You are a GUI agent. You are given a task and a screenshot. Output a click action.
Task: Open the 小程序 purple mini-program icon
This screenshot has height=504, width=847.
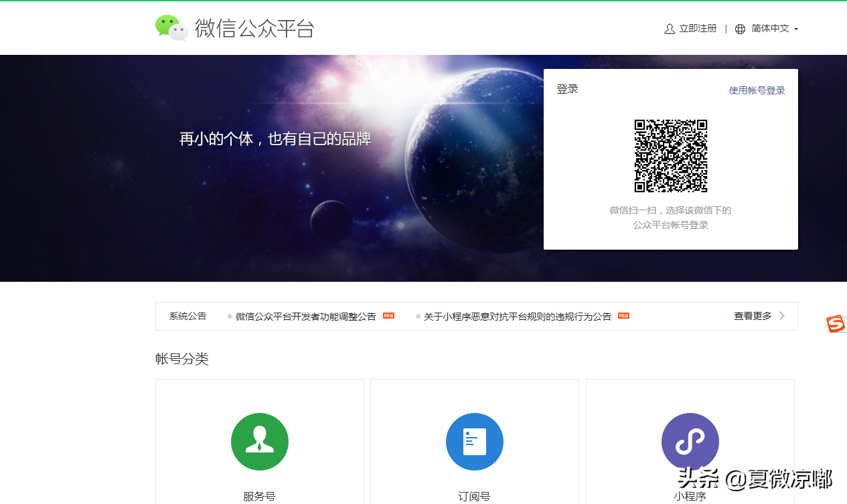690,442
